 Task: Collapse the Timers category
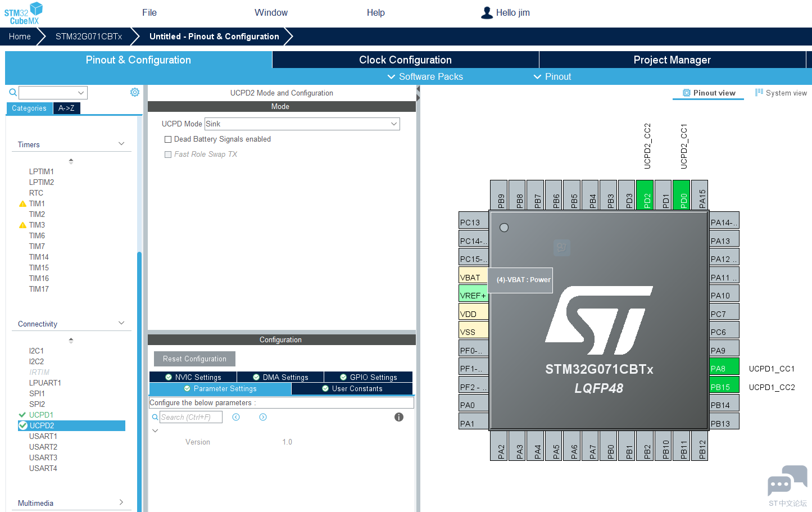pyautogui.click(x=121, y=144)
